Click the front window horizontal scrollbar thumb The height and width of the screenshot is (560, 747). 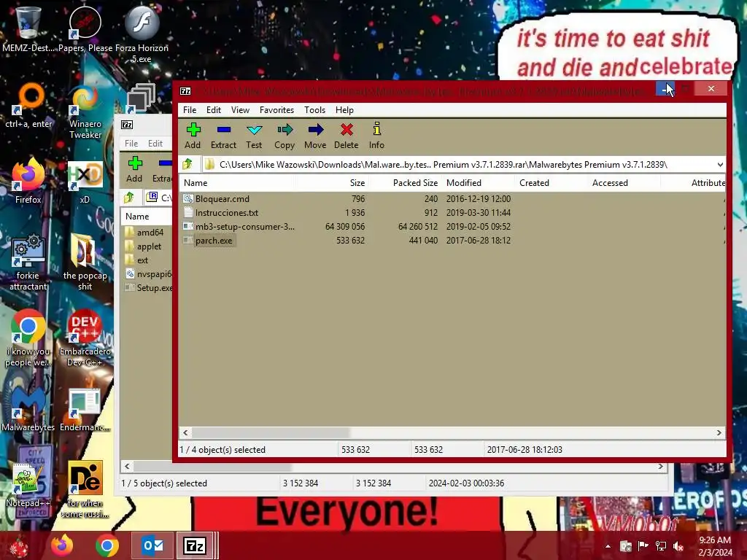270,433
